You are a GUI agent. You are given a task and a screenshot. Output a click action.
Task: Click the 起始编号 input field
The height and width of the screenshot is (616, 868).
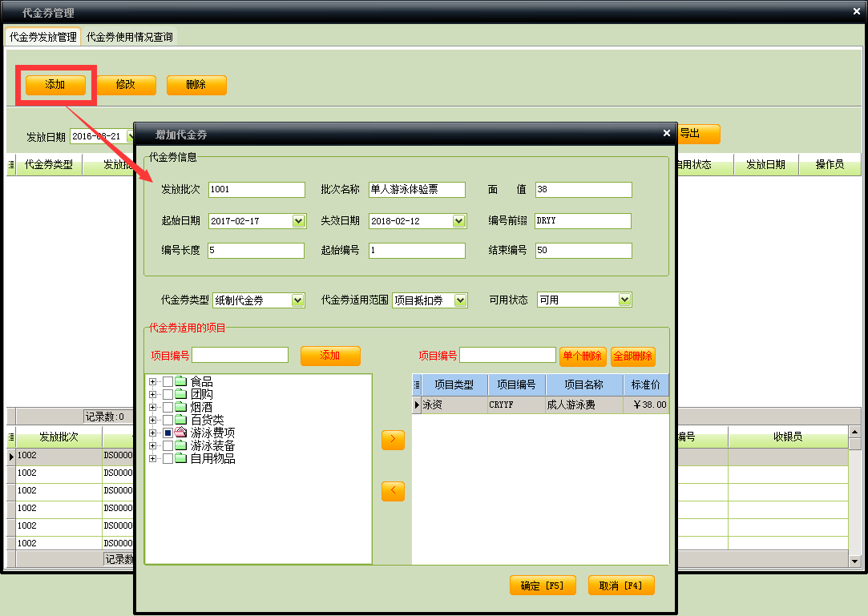coord(417,250)
